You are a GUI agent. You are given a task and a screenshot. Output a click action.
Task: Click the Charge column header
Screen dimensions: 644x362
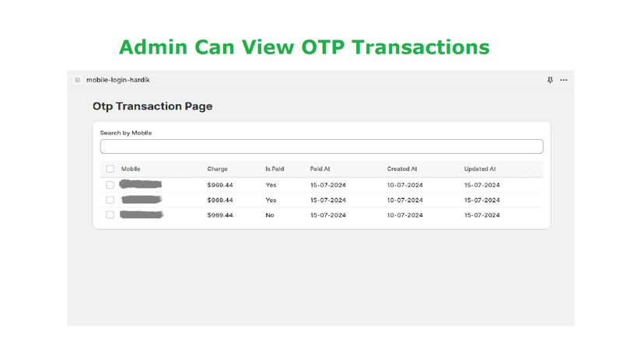pyautogui.click(x=217, y=169)
